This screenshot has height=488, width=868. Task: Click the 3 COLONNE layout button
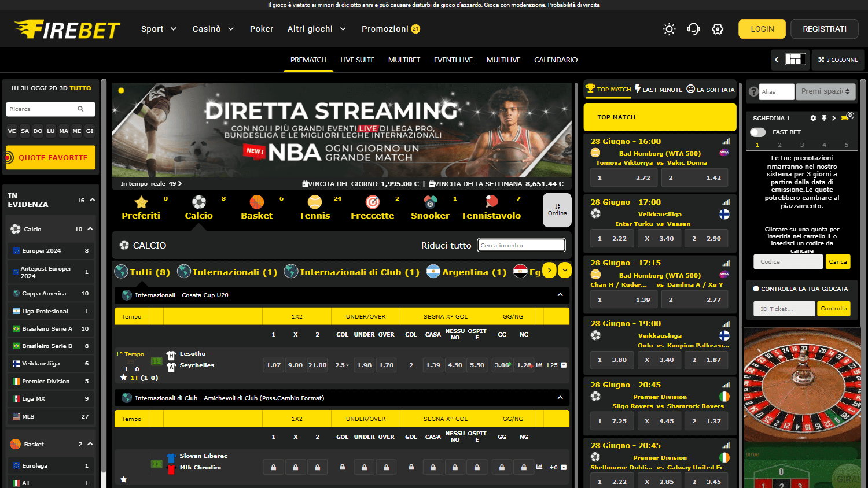(838, 60)
